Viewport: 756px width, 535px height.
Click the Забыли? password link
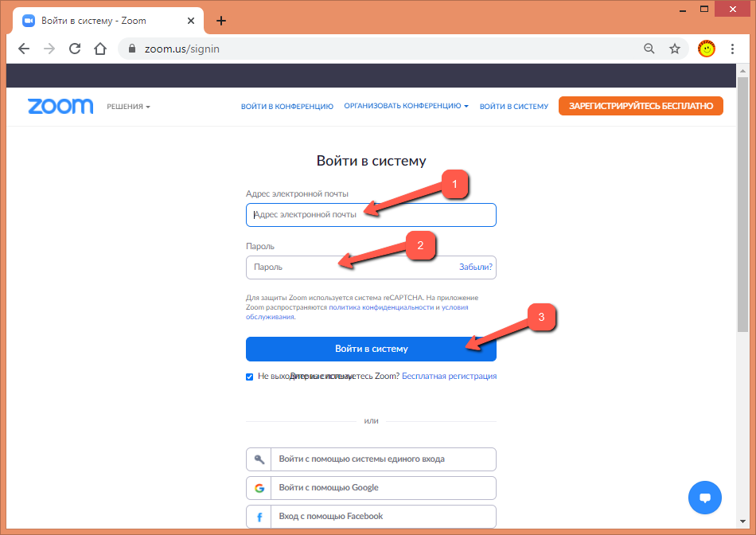(476, 267)
